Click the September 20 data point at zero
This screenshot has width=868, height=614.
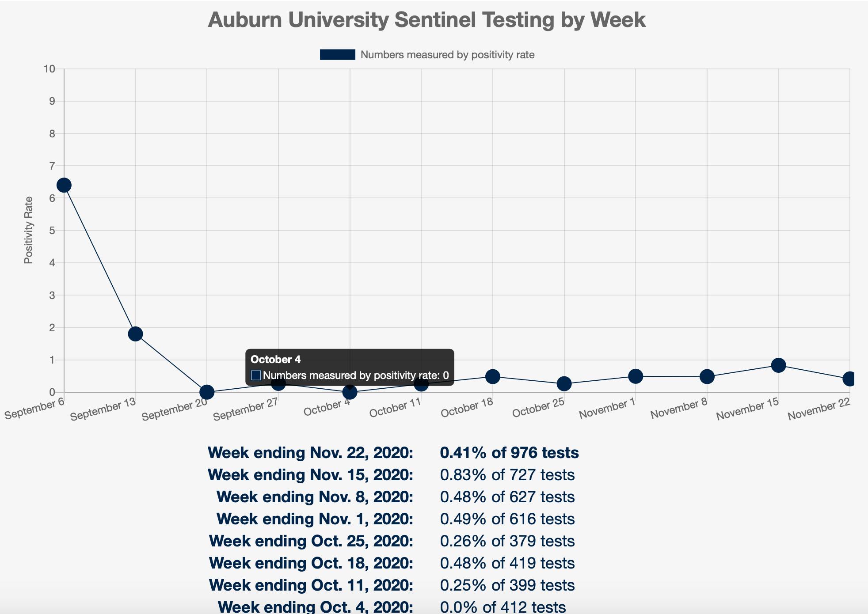207,392
